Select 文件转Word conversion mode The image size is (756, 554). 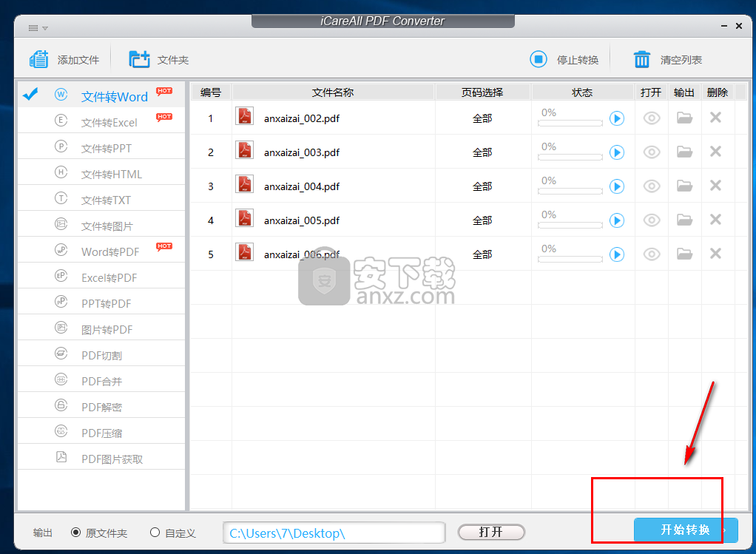pos(101,95)
